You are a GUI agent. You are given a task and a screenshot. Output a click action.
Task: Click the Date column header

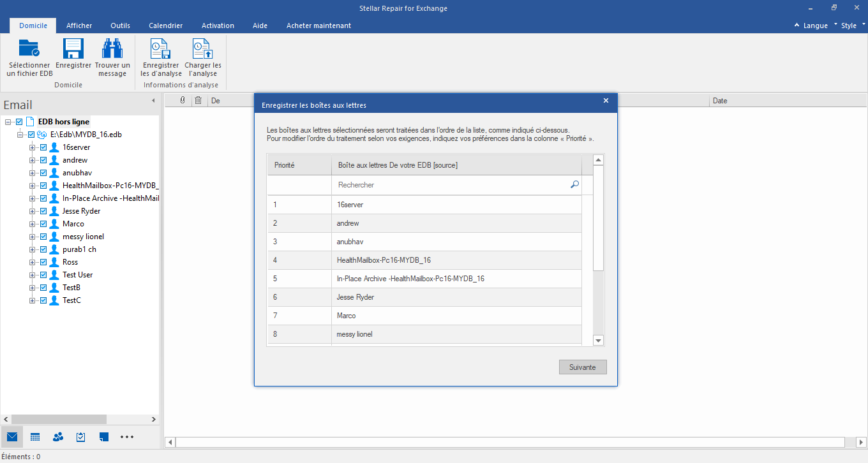pos(788,101)
